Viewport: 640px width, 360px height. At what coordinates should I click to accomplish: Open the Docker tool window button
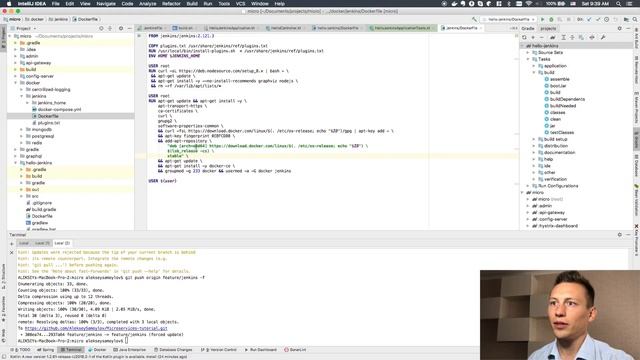pos(97,350)
